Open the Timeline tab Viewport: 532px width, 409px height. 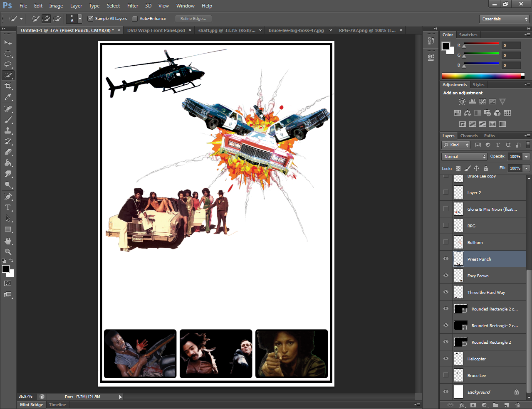tap(57, 405)
